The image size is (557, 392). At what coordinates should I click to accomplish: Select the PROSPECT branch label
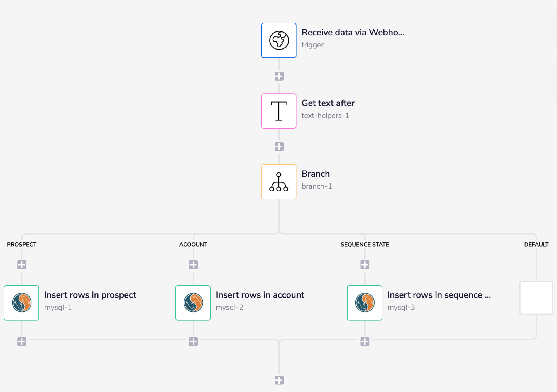pos(22,244)
